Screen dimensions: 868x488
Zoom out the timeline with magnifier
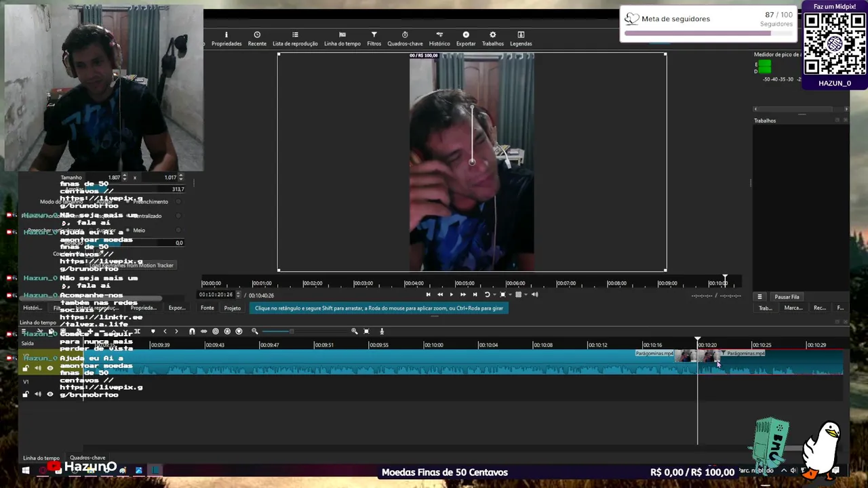click(254, 331)
